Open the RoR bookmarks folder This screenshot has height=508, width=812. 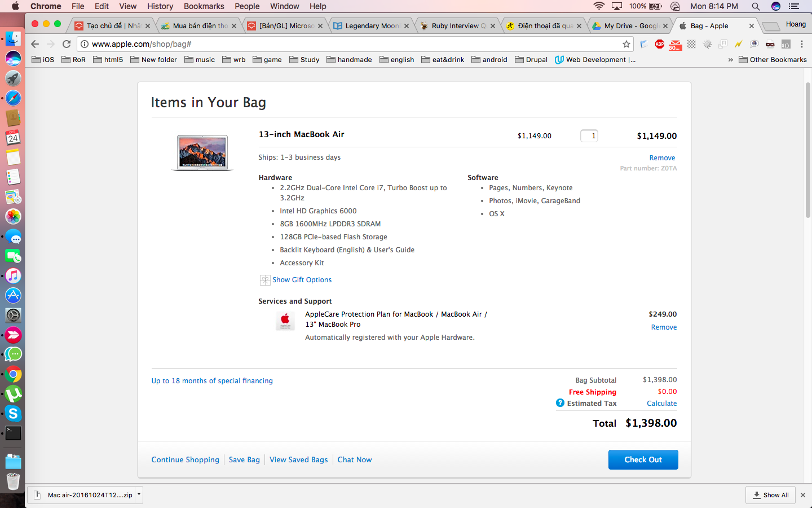coord(74,60)
